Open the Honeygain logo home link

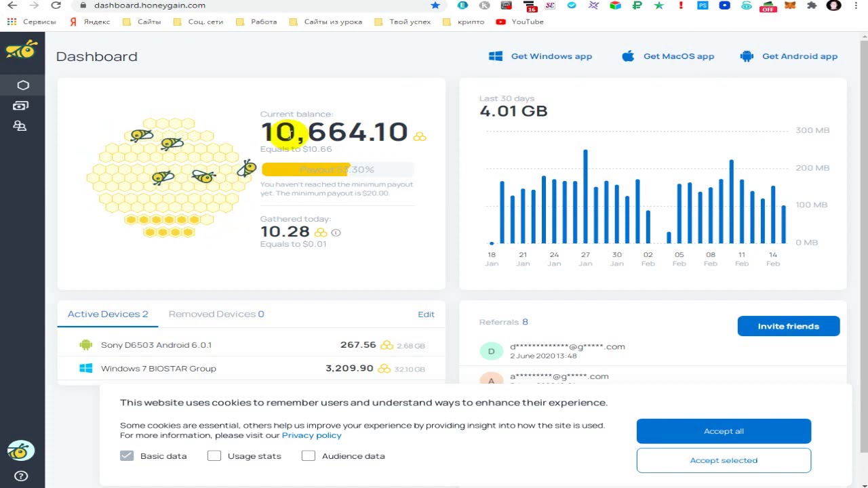[22, 49]
